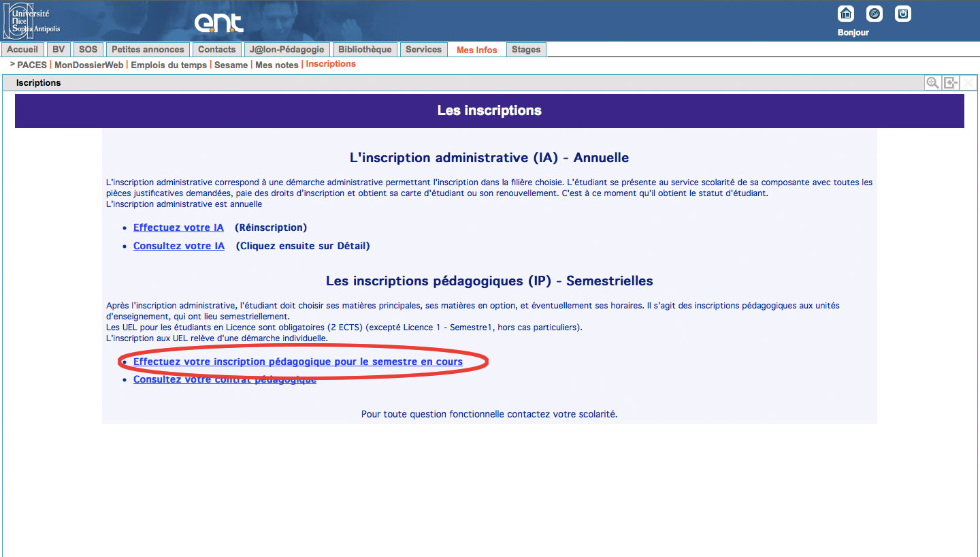Click the power logout icon
The width and height of the screenshot is (980, 557).
903,14
